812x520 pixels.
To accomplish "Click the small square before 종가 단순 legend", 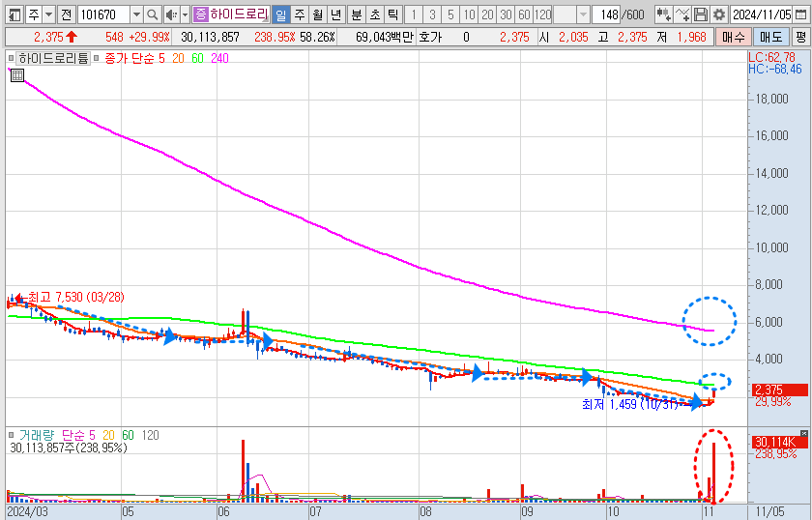I will click(97, 58).
